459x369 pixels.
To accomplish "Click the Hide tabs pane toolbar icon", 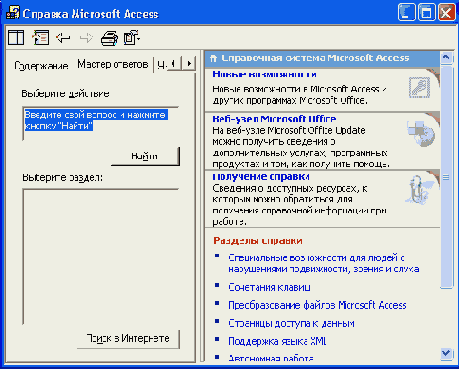I will click(x=41, y=37).
